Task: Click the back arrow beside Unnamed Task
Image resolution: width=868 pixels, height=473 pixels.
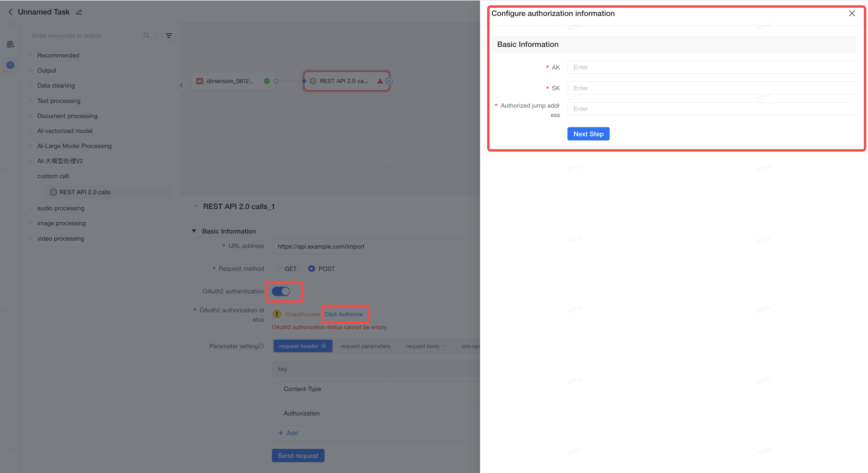Action: (10, 12)
